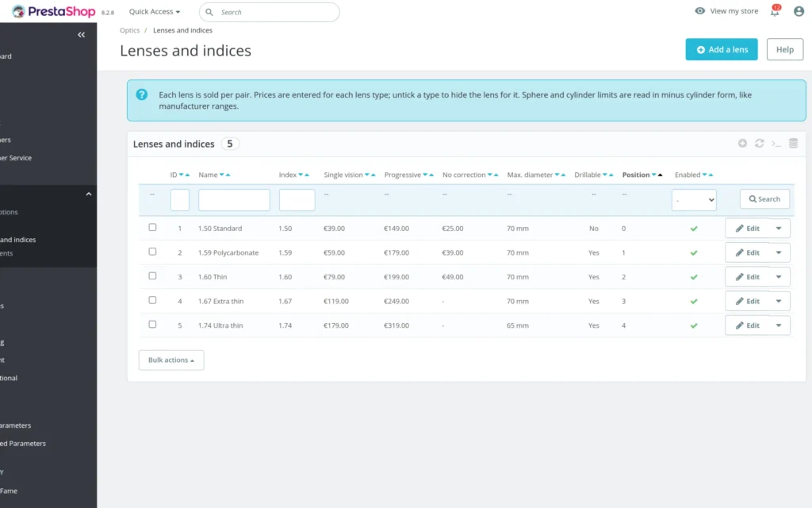Screen dimensions: 812x508
Task: Refresh the lenses list
Action: [759, 143]
